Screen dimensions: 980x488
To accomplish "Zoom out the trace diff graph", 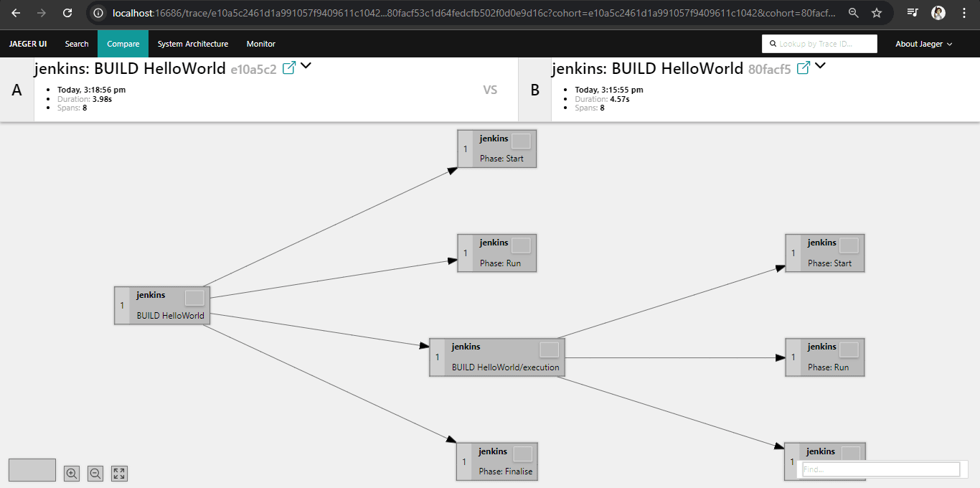I will pyautogui.click(x=95, y=474).
